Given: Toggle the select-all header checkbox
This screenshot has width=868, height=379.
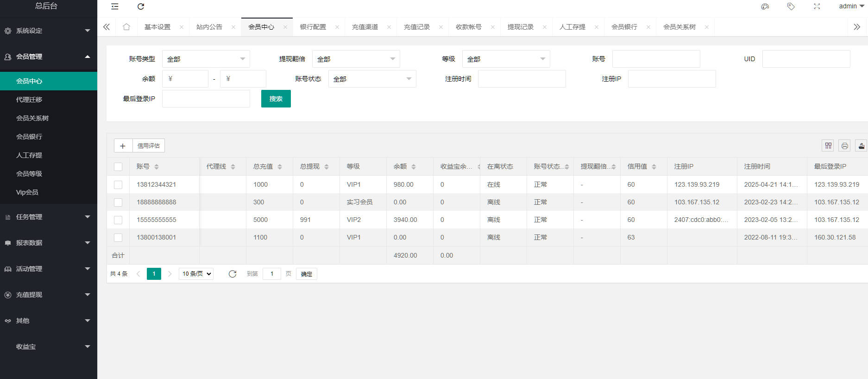Looking at the screenshot, I should point(118,167).
